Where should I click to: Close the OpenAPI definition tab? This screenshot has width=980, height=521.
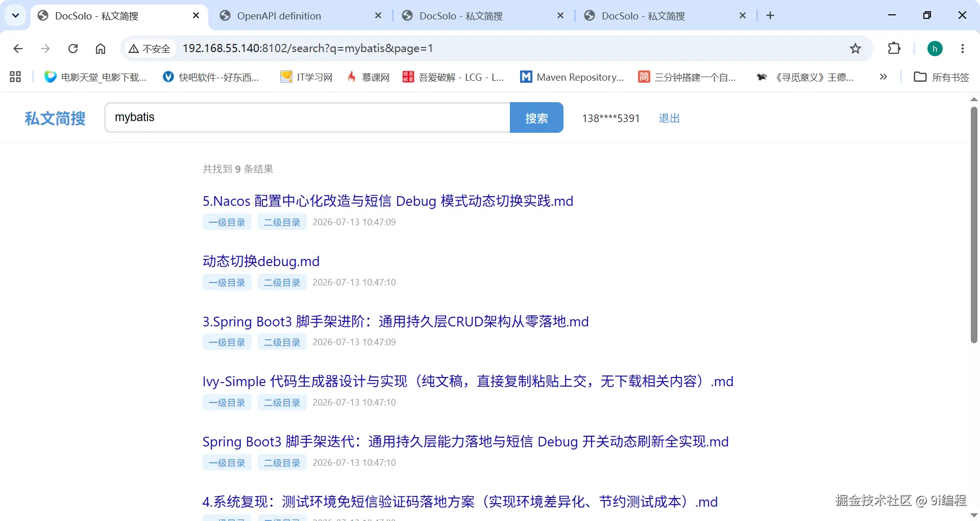(x=378, y=16)
